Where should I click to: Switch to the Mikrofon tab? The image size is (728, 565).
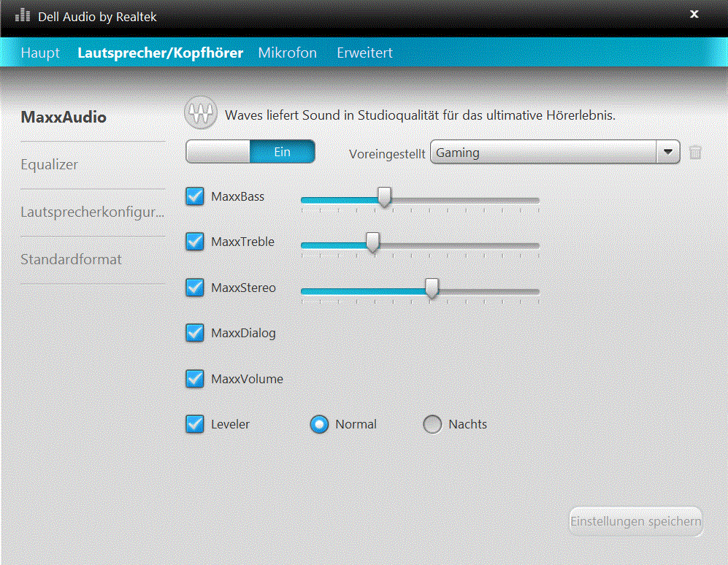(x=288, y=53)
